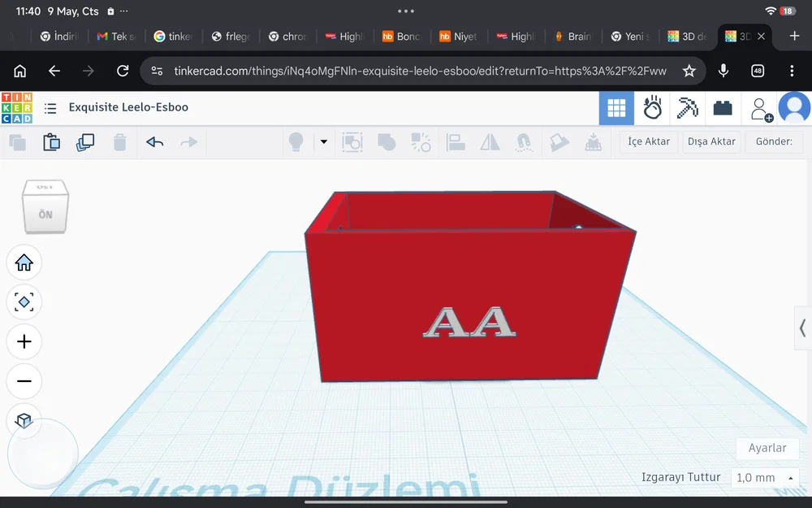Open the Sim Lab icon
The height and width of the screenshot is (508, 812).
pyautogui.click(x=652, y=108)
